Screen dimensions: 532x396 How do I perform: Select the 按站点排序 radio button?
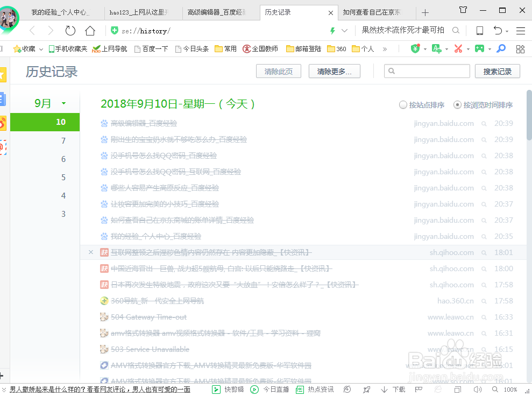point(403,105)
